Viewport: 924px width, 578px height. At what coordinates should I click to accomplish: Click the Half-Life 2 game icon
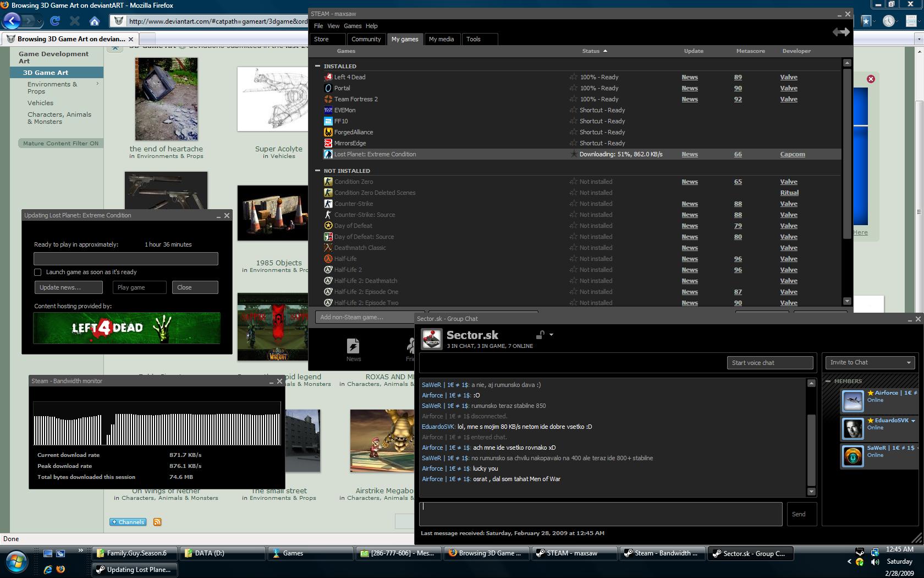[x=328, y=270]
